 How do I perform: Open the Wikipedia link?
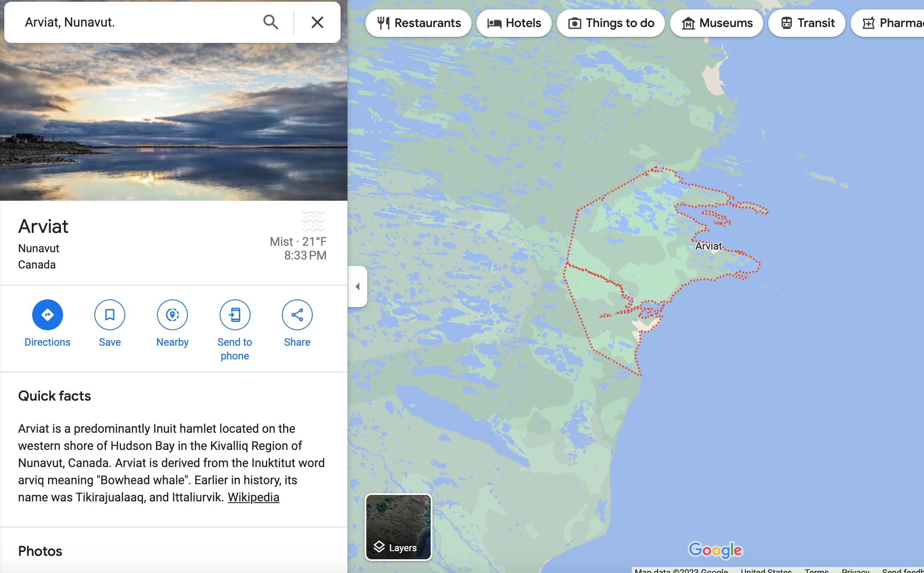254,498
